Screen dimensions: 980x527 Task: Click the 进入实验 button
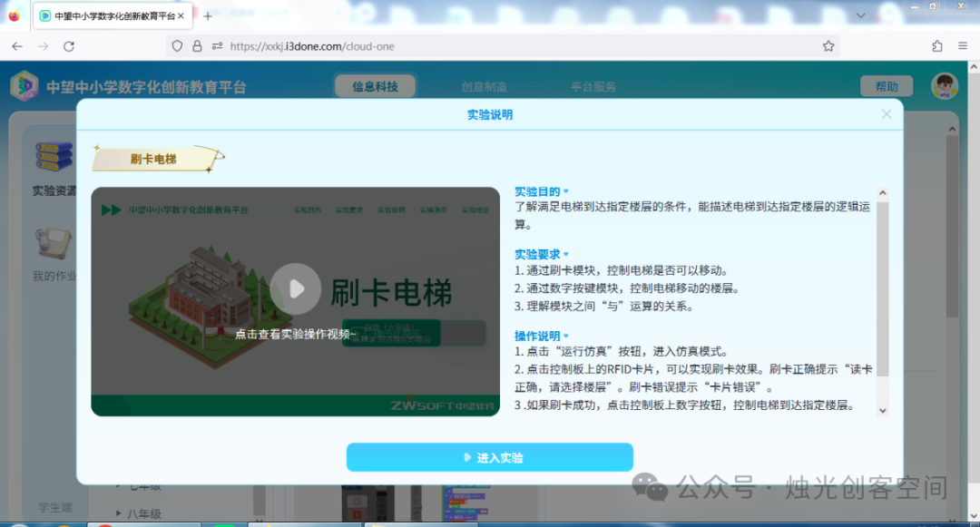click(x=489, y=458)
